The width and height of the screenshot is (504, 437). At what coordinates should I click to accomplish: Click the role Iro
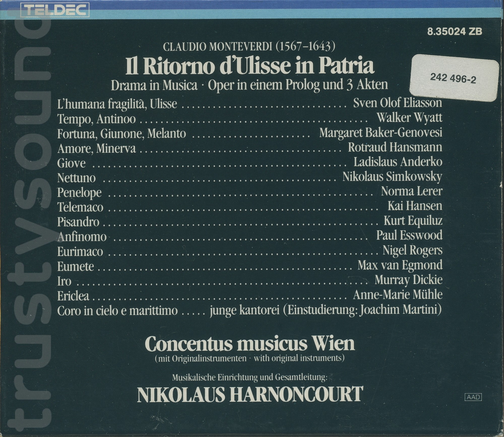64,281
